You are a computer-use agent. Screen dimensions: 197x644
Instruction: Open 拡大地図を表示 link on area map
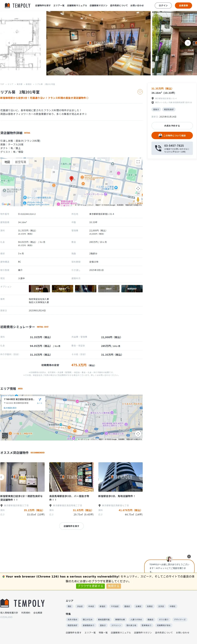coord(10,408)
